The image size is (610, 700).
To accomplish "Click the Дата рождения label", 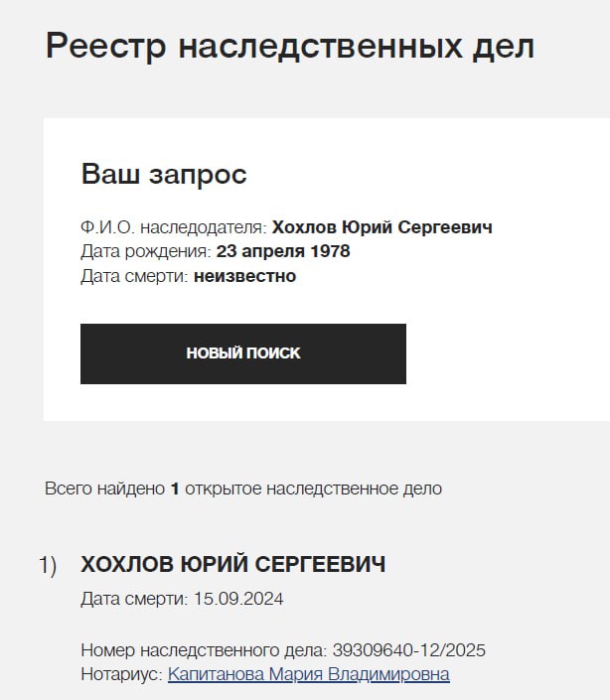I will point(145,251).
